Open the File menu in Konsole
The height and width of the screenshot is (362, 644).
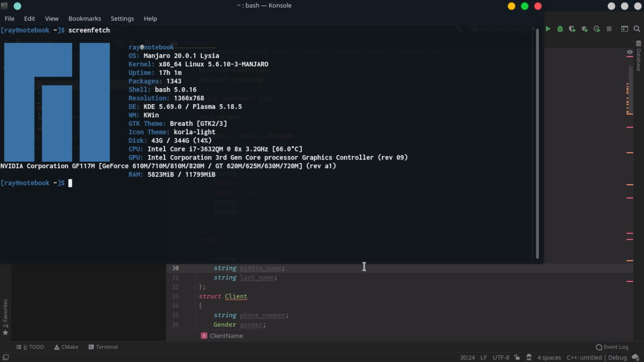tap(10, 19)
